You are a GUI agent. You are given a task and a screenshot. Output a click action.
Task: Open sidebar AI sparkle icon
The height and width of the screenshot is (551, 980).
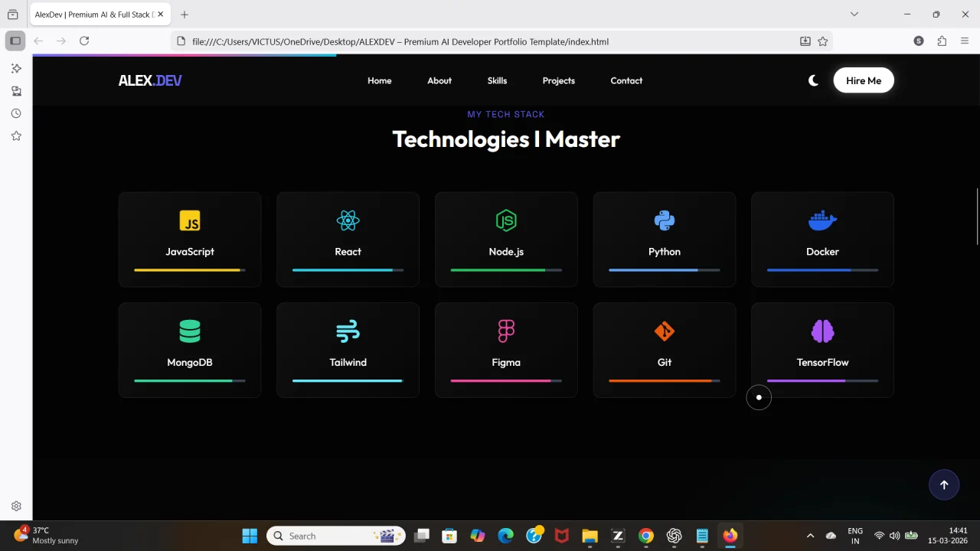(x=16, y=68)
